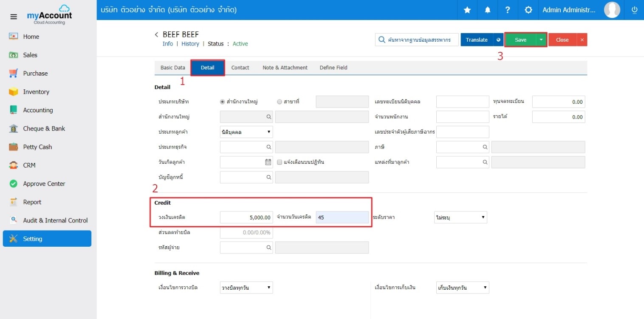The height and width of the screenshot is (319, 644).
Task: Click the help question mark icon
Action: (x=508, y=10)
